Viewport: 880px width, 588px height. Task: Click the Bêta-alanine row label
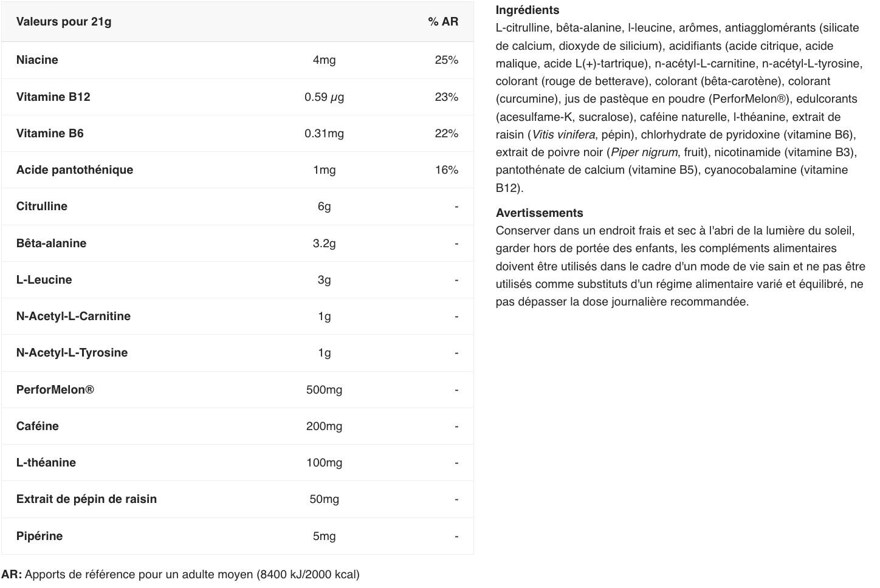[x=51, y=244]
